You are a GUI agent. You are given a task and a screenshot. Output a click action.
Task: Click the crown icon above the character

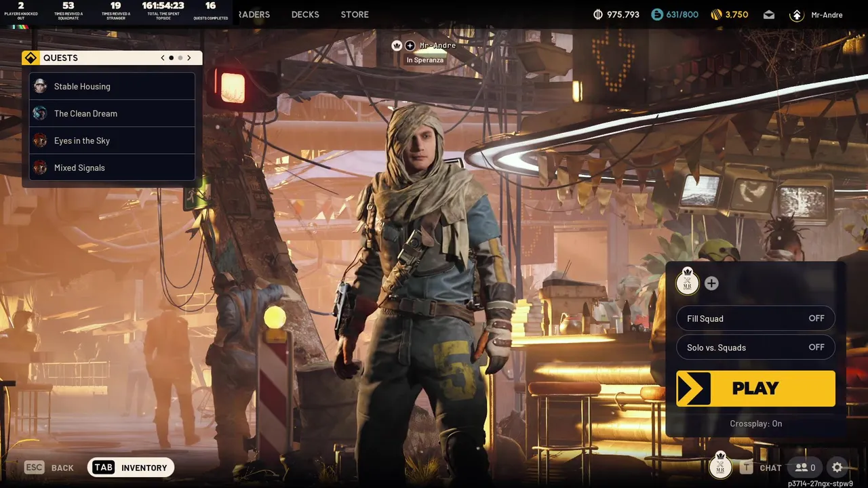397,45
